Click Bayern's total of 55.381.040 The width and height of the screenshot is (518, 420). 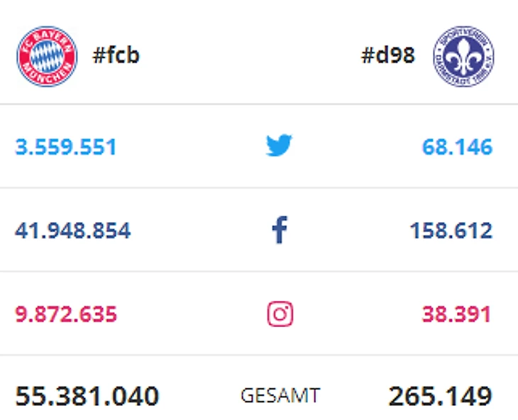tap(87, 396)
